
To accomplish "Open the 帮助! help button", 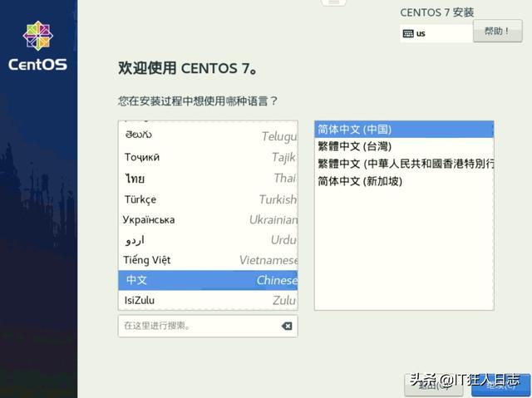I will point(497,32).
